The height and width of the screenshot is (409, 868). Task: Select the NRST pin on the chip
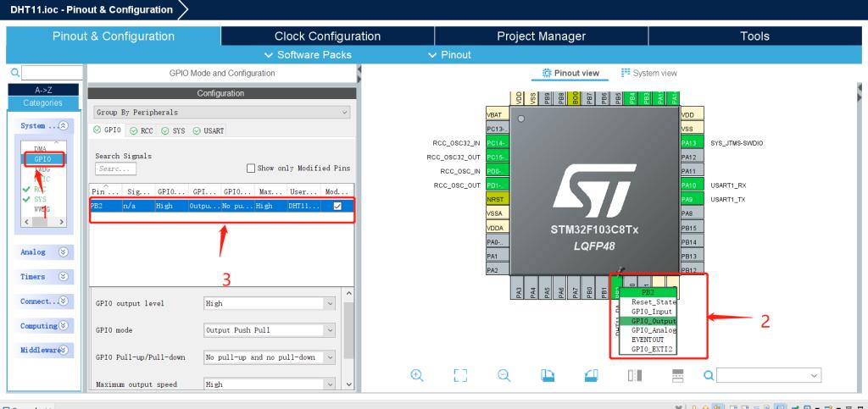point(498,199)
